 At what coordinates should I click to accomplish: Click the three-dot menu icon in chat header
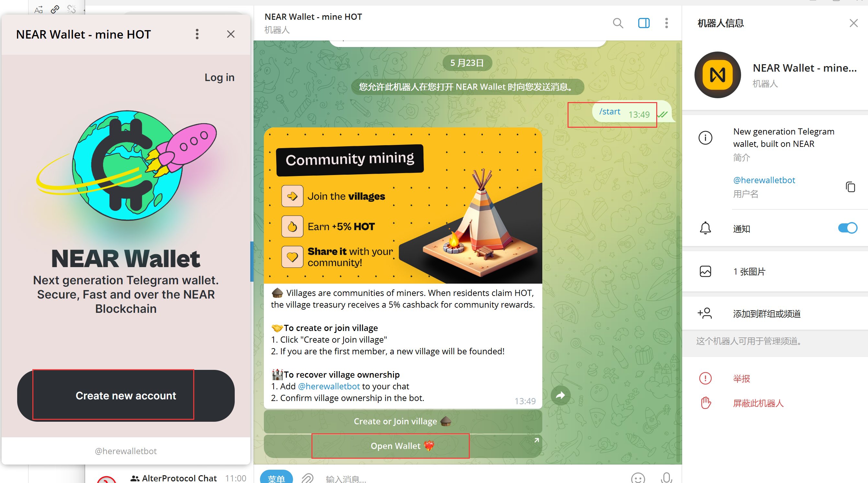tap(667, 23)
